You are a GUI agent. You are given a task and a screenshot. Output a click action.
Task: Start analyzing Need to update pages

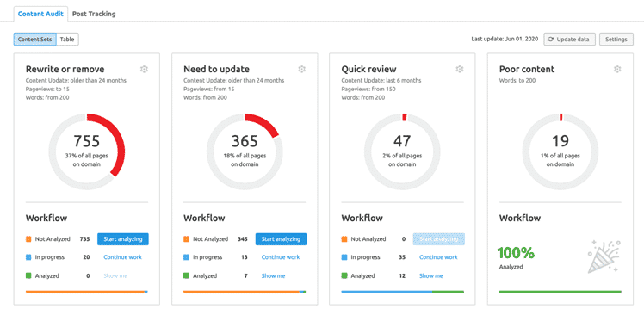pos(281,239)
